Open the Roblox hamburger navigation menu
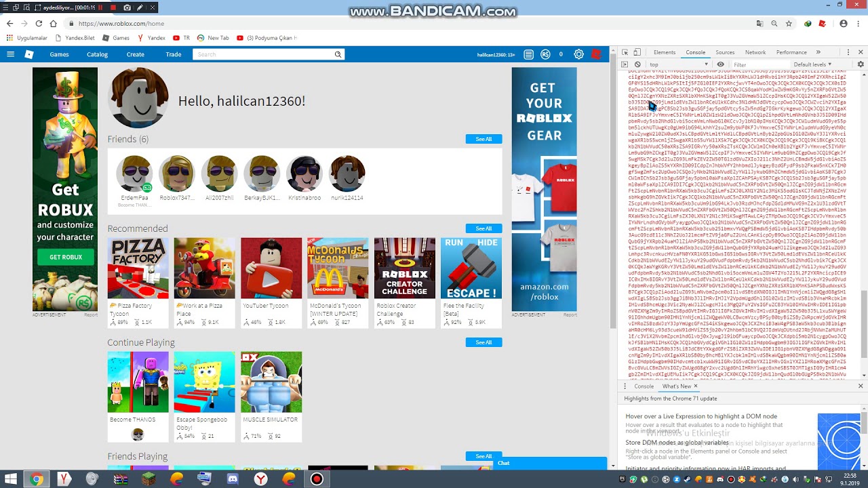The height and width of the screenshot is (488, 868). [x=10, y=54]
